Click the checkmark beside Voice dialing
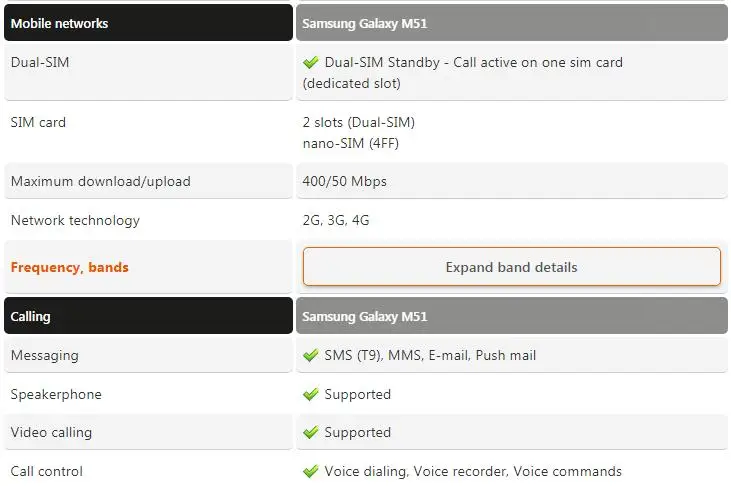 coord(310,471)
